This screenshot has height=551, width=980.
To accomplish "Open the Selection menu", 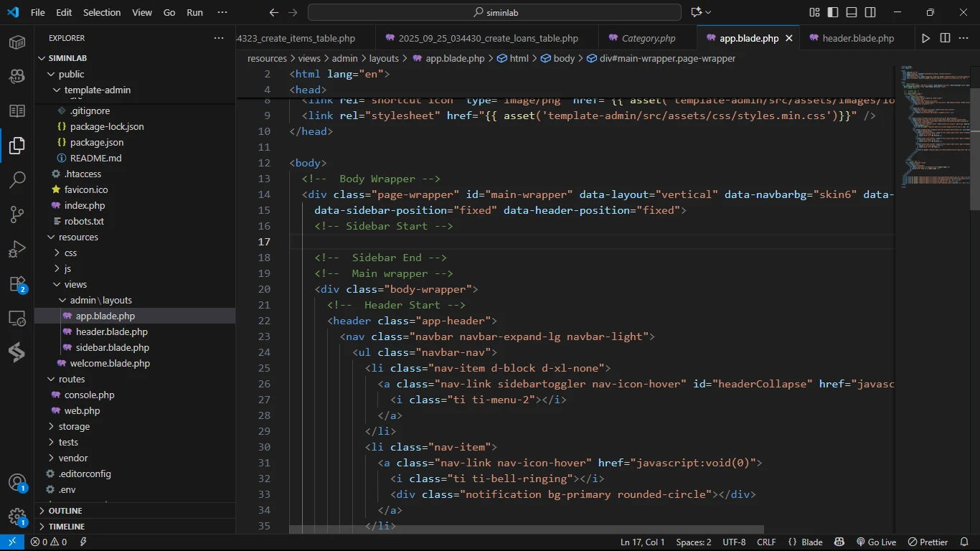I will (102, 12).
